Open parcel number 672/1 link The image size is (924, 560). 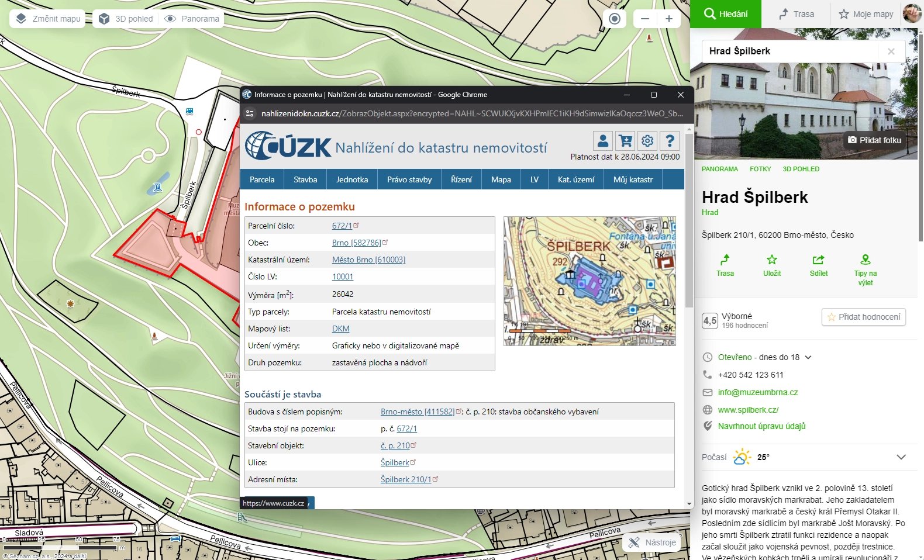pos(342,226)
